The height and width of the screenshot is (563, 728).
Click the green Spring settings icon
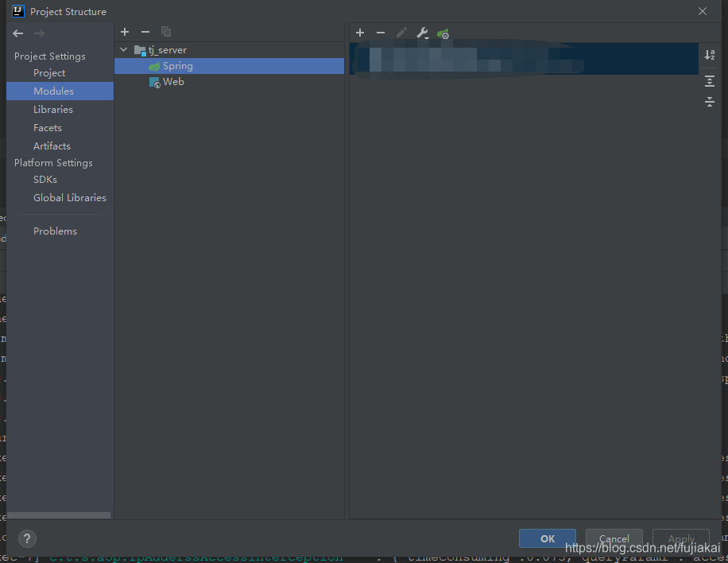[443, 33]
